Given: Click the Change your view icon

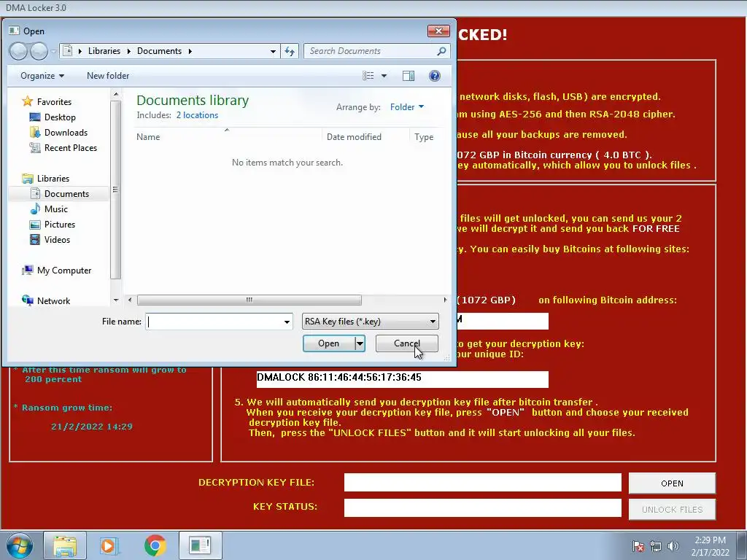Looking at the screenshot, I should click(x=368, y=76).
